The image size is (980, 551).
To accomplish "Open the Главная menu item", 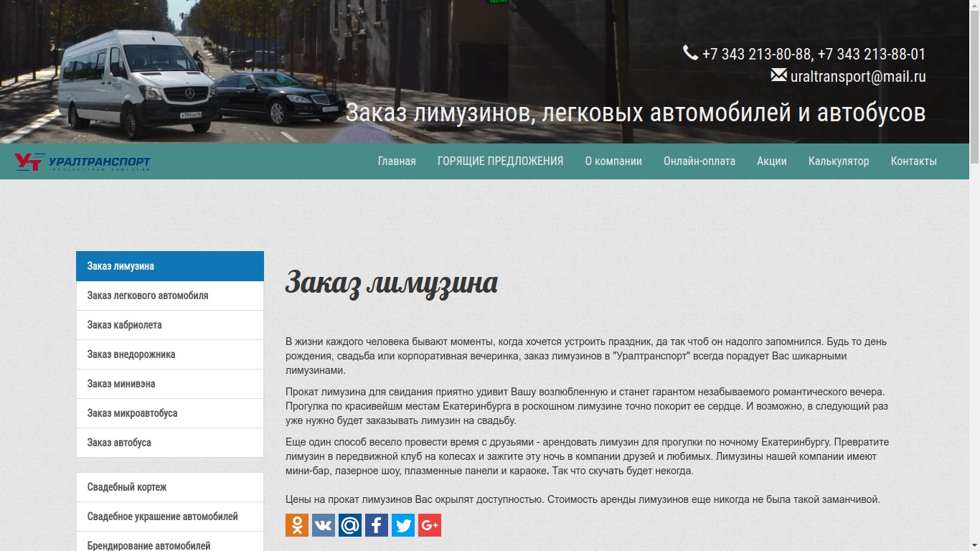I will click(397, 161).
